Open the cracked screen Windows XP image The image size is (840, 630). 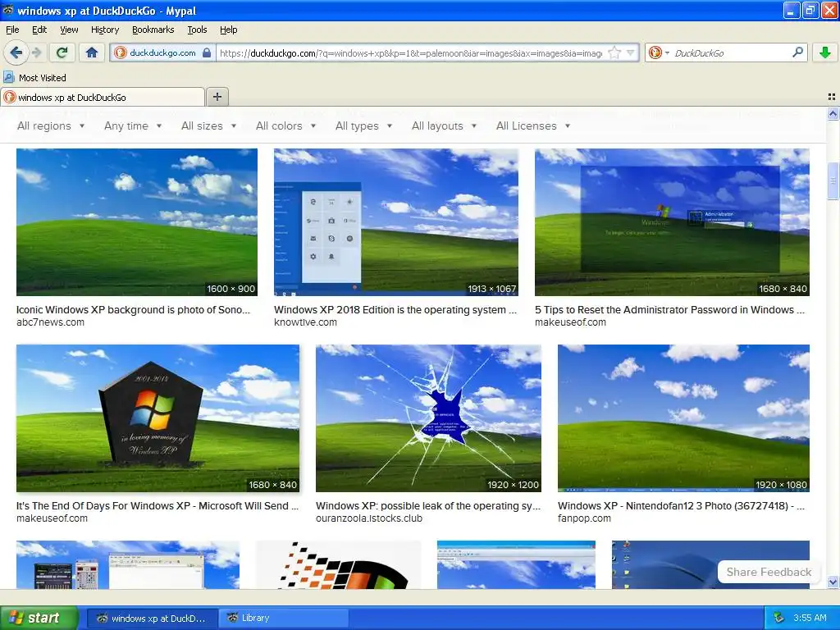[x=428, y=418]
